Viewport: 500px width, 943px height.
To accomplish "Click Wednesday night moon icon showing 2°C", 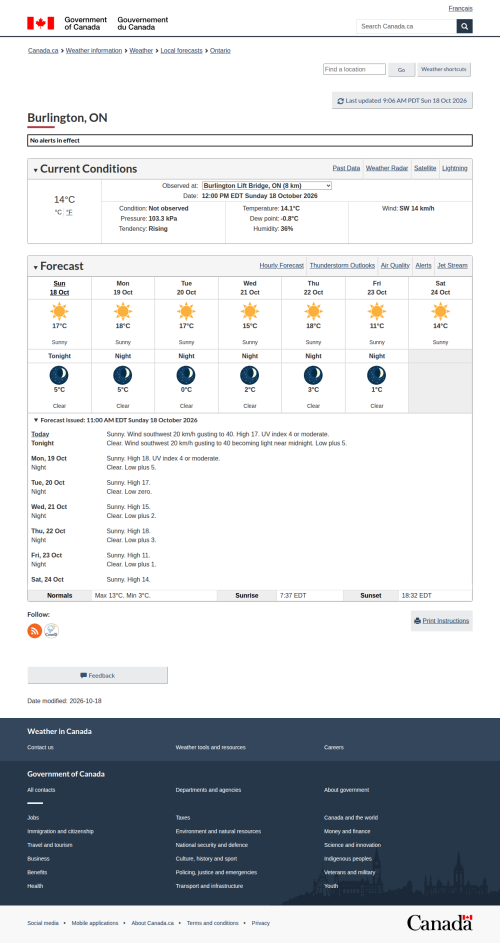I will [250, 375].
